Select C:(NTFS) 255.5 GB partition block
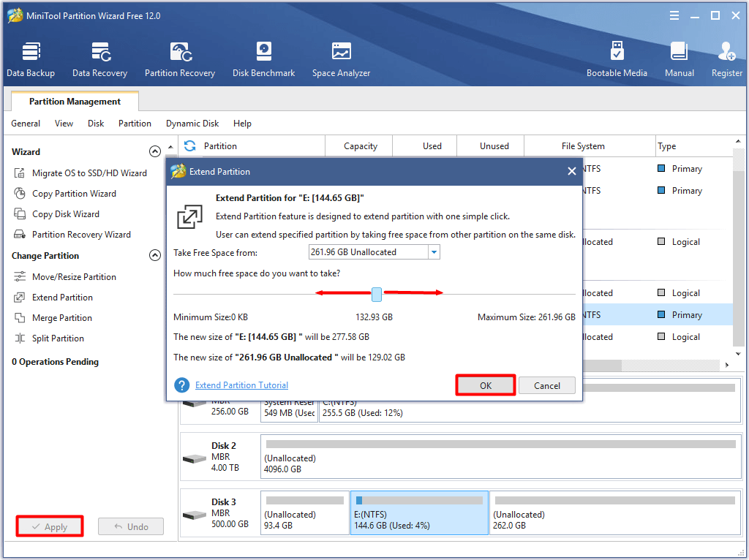 click(530, 412)
